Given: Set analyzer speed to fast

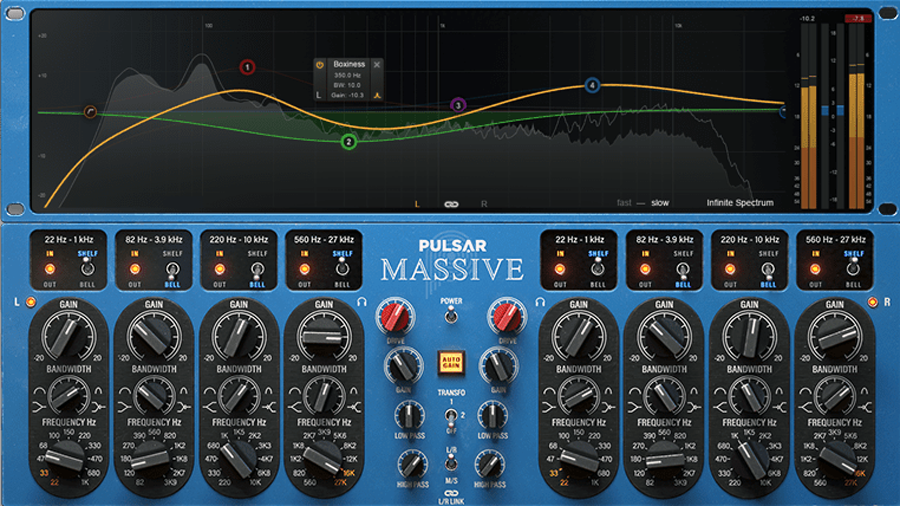Looking at the screenshot, I should point(624,203).
